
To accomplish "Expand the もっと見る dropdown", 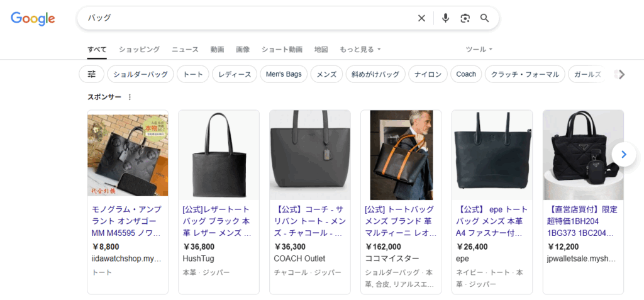I will click(360, 49).
